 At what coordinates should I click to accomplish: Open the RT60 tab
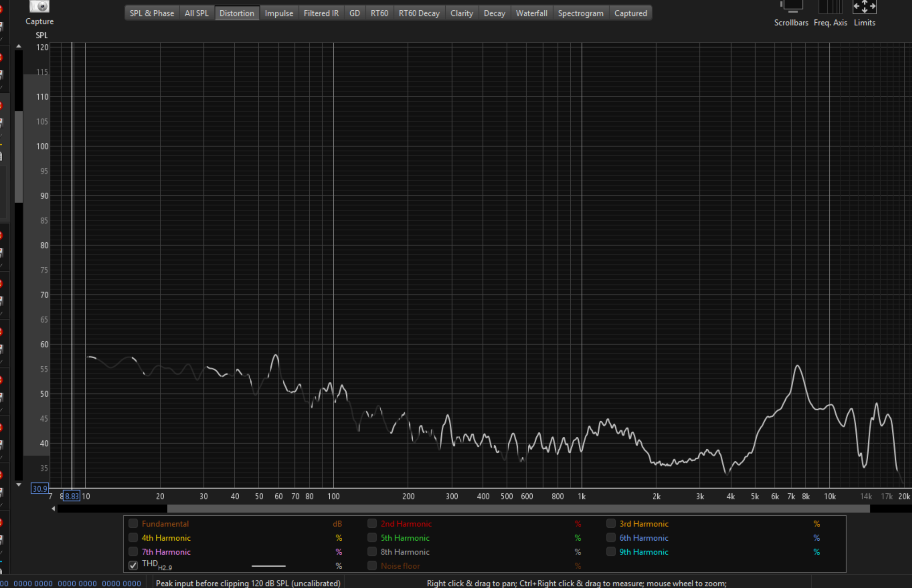point(379,13)
